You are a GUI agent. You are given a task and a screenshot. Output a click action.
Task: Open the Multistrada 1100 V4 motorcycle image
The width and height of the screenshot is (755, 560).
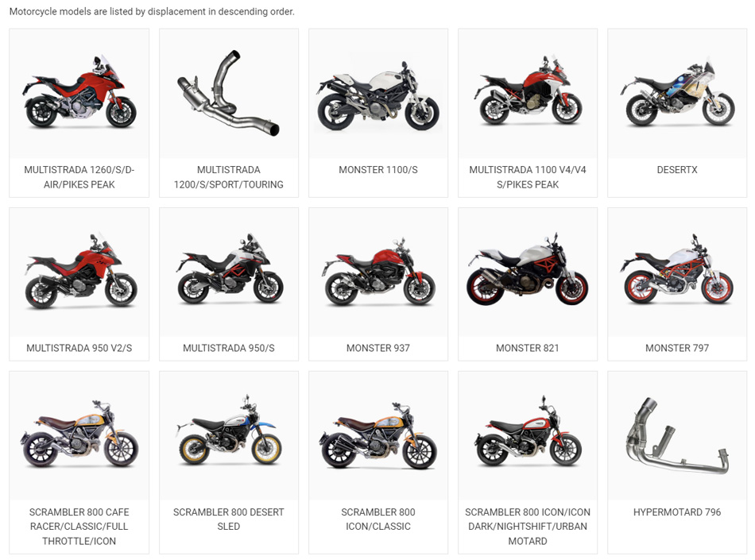pos(528,94)
